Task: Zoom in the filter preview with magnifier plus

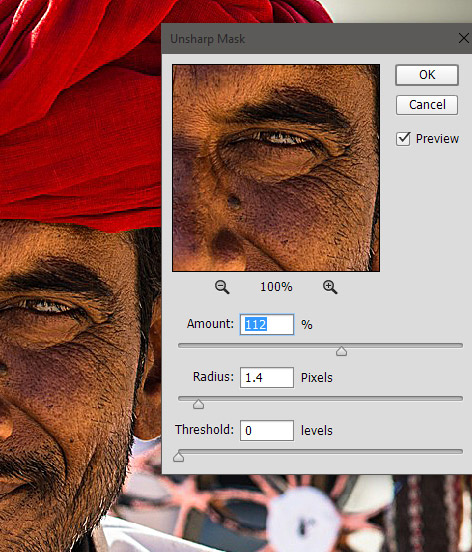Action: coord(330,287)
